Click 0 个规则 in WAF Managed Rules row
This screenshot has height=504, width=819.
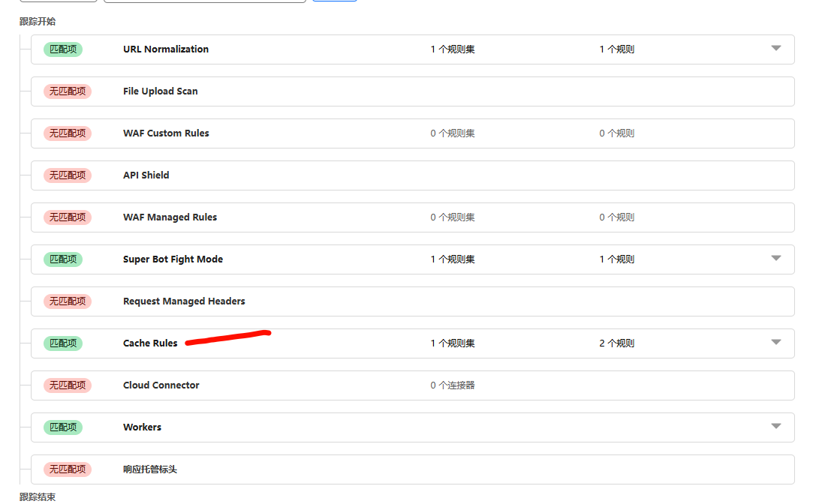(x=617, y=217)
